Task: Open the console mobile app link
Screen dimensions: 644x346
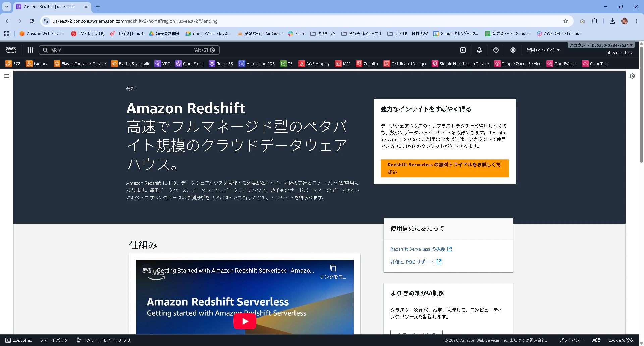Action: (104, 340)
